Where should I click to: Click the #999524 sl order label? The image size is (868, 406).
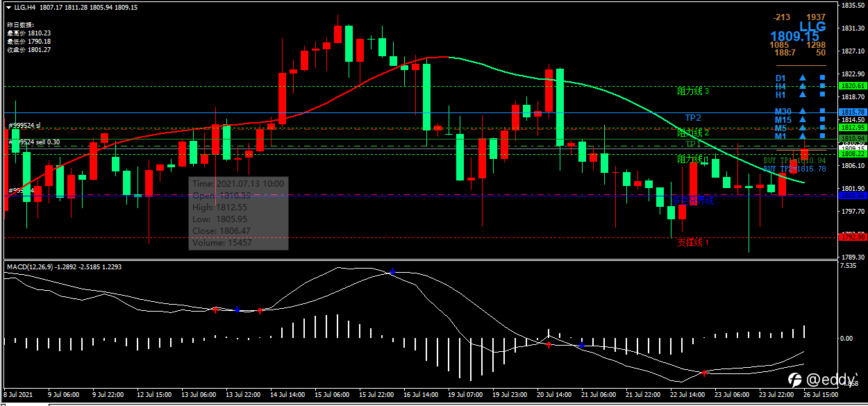pyautogui.click(x=25, y=126)
